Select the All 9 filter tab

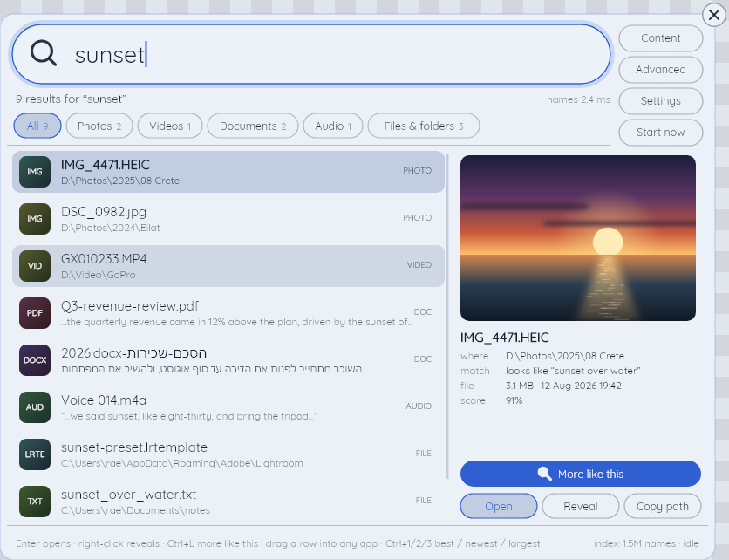coord(37,126)
